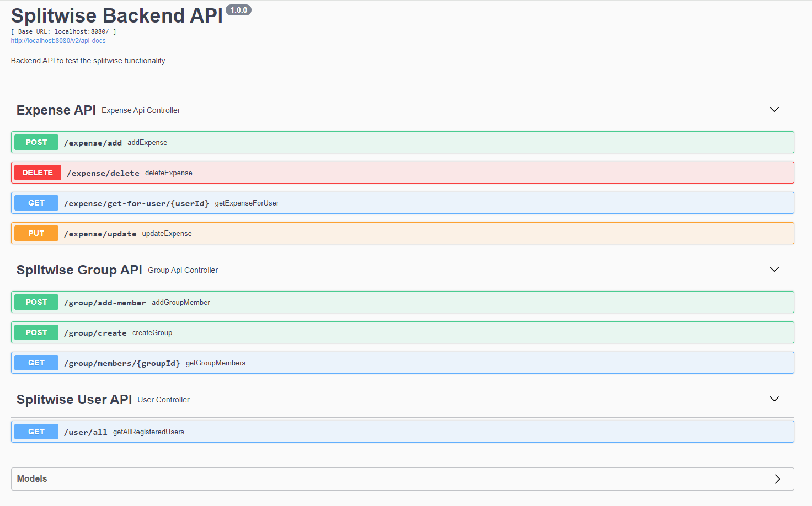Click the Group Api Controller description
The image size is (812, 506).
[183, 271]
